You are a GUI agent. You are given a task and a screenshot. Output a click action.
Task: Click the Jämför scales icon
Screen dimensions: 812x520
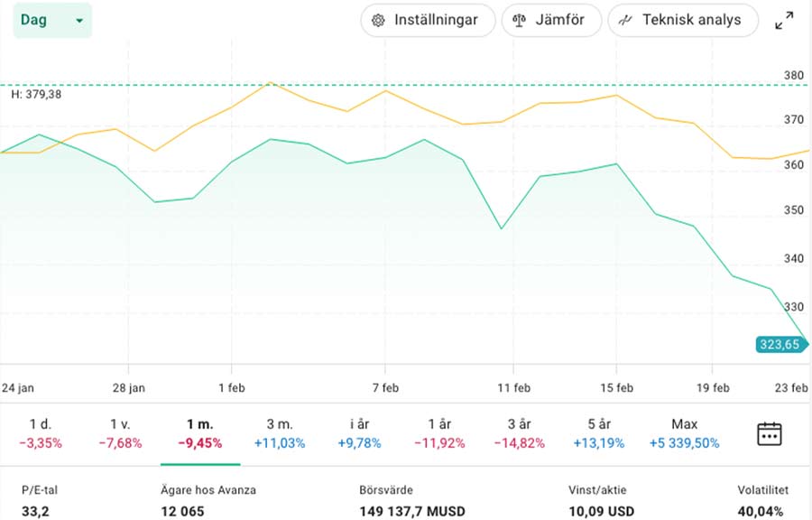pyautogui.click(x=519, y=21)
